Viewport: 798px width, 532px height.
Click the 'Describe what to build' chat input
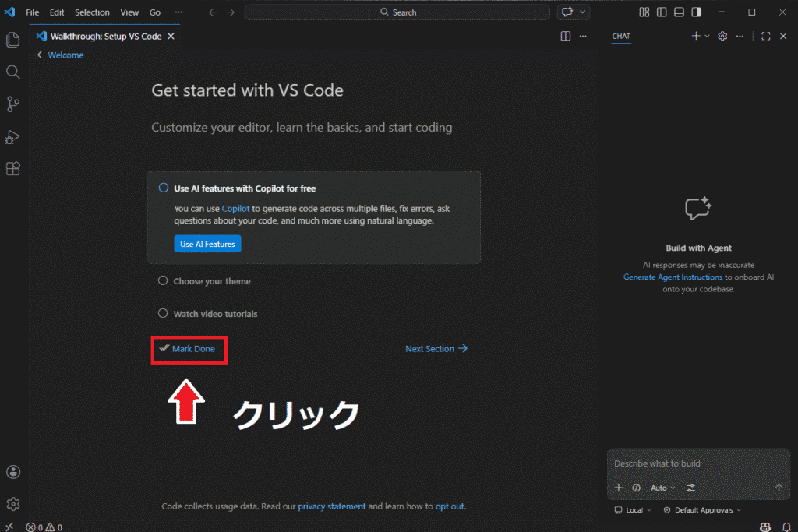pyautogui.click(x=697, y=463)
